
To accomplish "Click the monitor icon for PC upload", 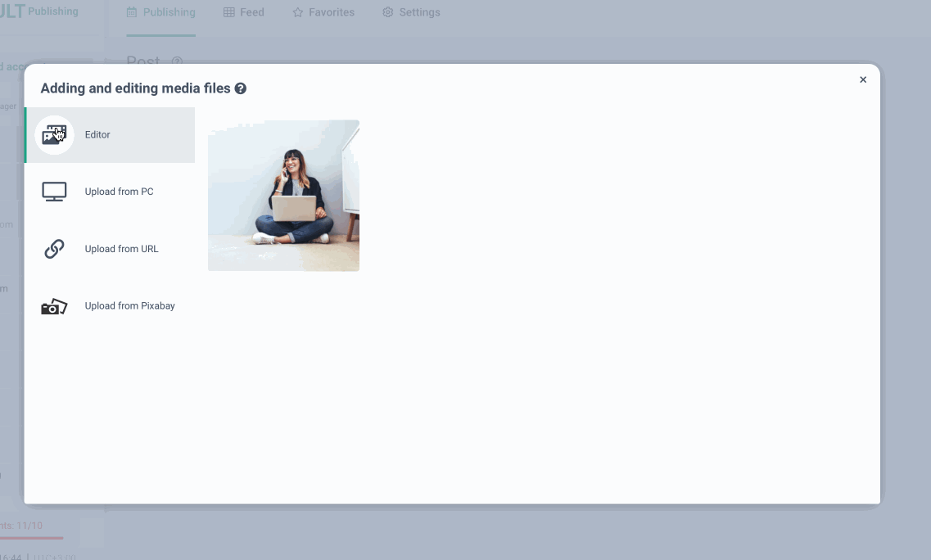I will pos(54,192).
